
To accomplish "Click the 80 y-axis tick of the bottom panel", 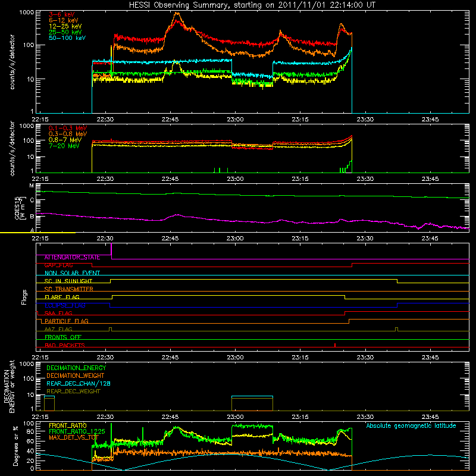I will click(x=30, y=431).
